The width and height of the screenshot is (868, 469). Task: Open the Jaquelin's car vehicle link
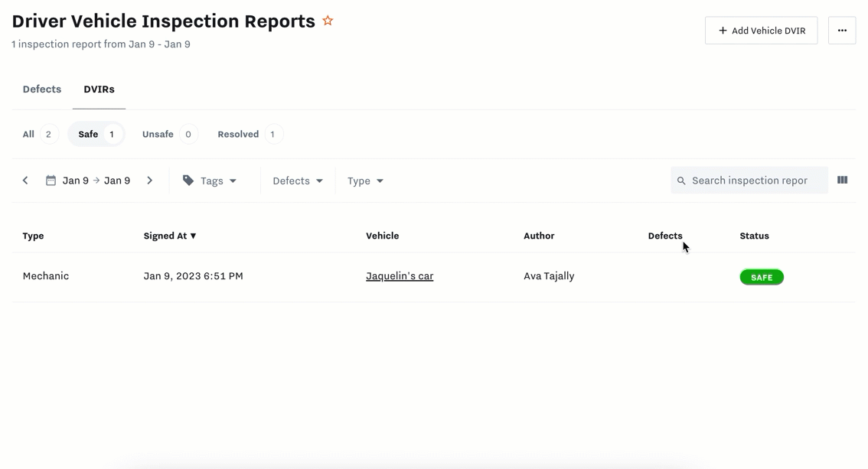(x=400, y=276)
